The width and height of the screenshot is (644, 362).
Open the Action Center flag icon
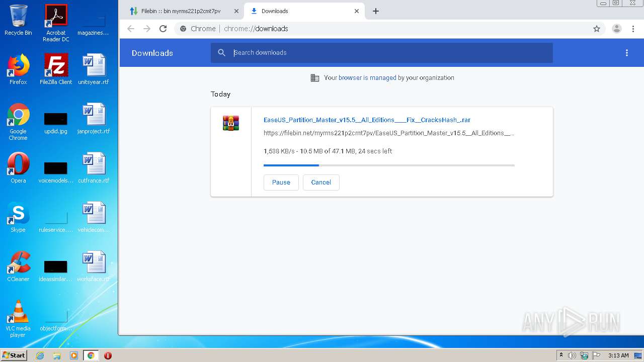click(596, 355)
